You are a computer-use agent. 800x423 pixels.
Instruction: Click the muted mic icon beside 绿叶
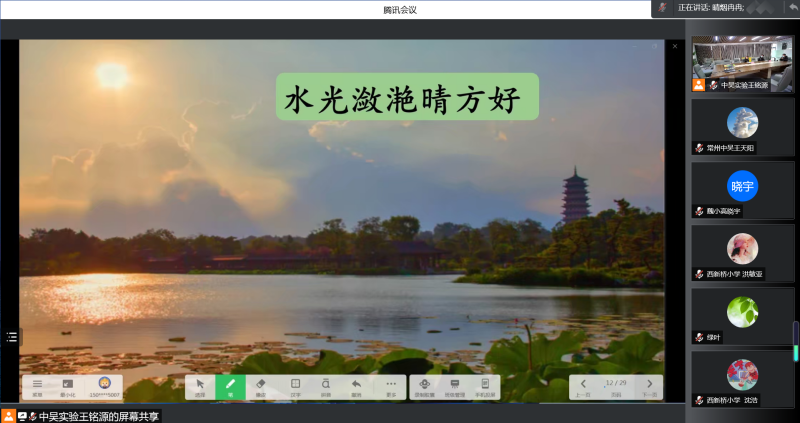pyautogui.click(x=699, y=337)
